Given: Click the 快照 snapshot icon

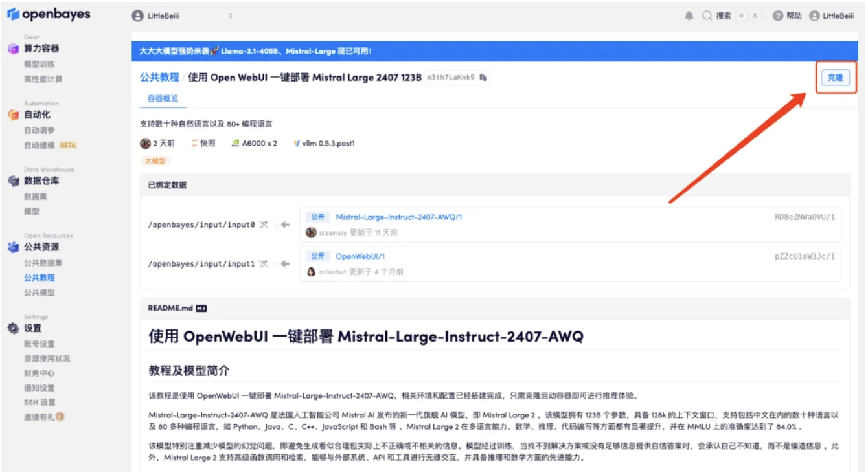Looking at the screenshot, I should 194,144.
